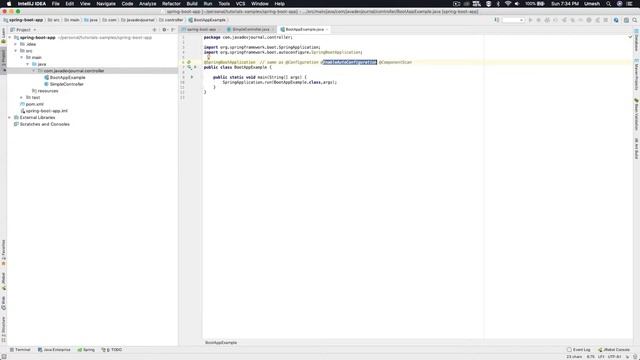Open the TODO tool window
The width and height of the screenshot is (640, 360).
coord(111,350)
